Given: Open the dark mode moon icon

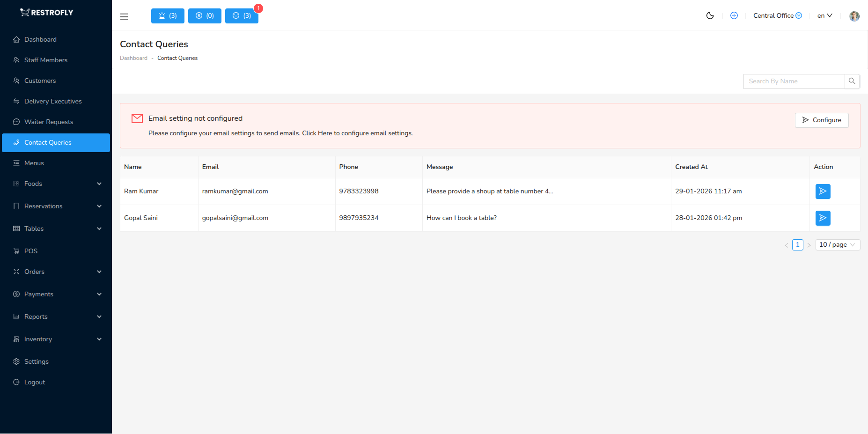Looking at the screenshot, I should (x=710, y=15).
